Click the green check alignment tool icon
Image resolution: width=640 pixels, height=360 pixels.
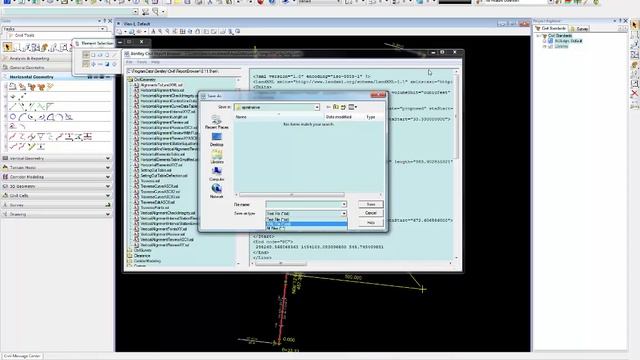click(31, 146)
